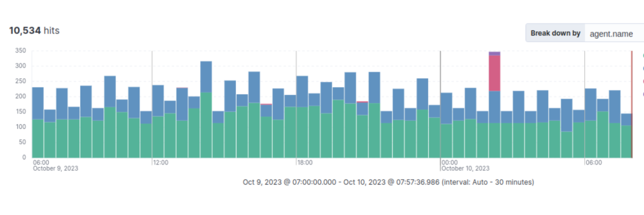Click the "250" y-axis label
Screen dimensions: 644x215
[21, 81]
